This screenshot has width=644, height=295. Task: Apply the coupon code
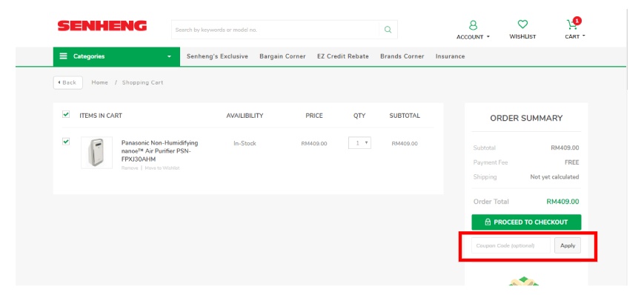pos(568,245)
